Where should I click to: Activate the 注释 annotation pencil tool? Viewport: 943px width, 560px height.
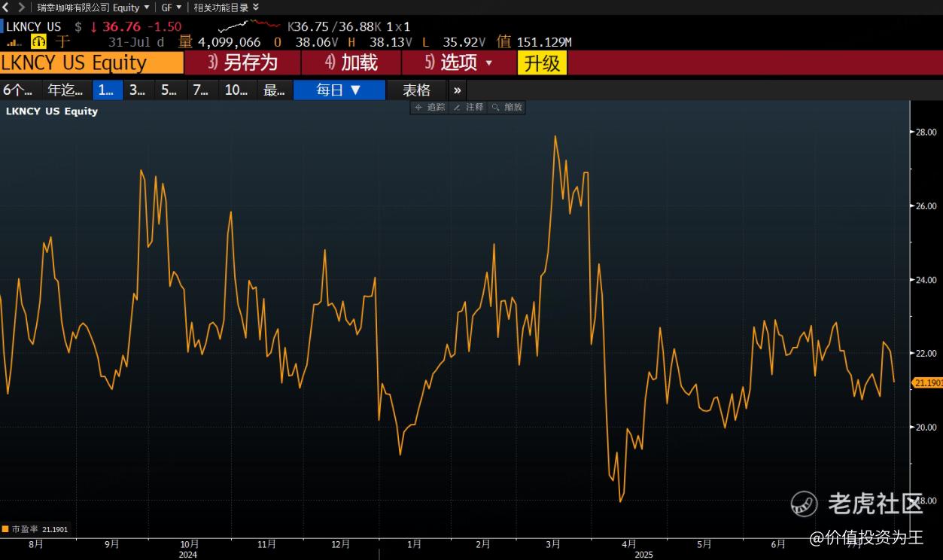coord(468,108)
